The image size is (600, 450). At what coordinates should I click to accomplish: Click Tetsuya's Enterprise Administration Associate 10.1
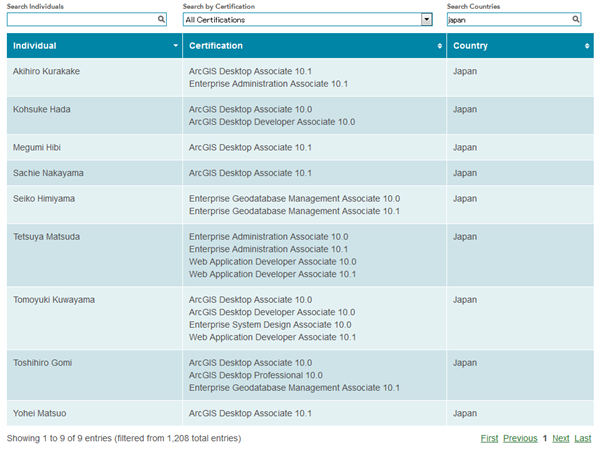(268, 249)
